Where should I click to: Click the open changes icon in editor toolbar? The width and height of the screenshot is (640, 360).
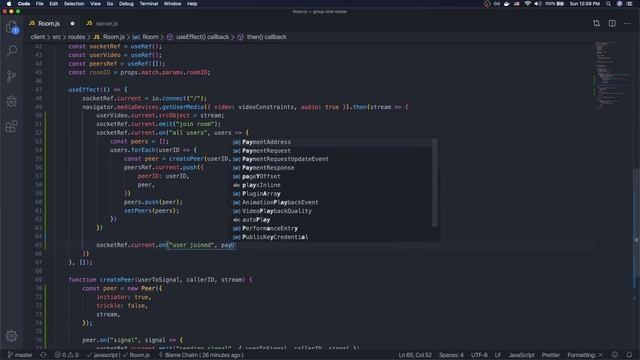(596, 23)
